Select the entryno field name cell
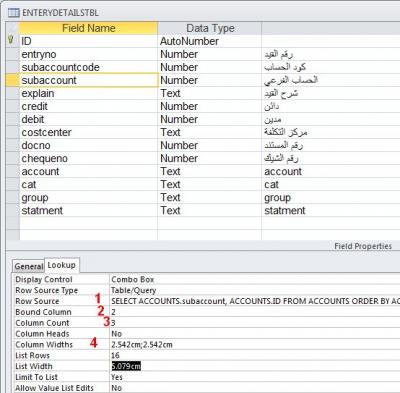400x393 pixels. pos(88,54)
